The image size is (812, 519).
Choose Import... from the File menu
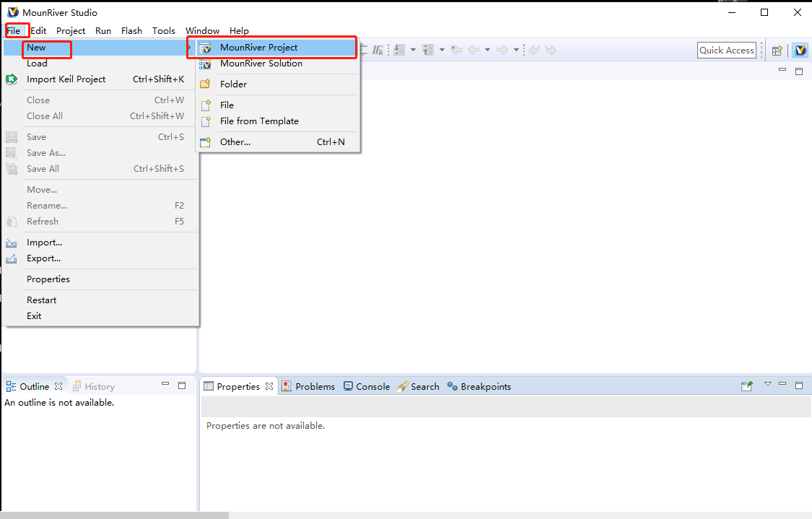point(100,243)
